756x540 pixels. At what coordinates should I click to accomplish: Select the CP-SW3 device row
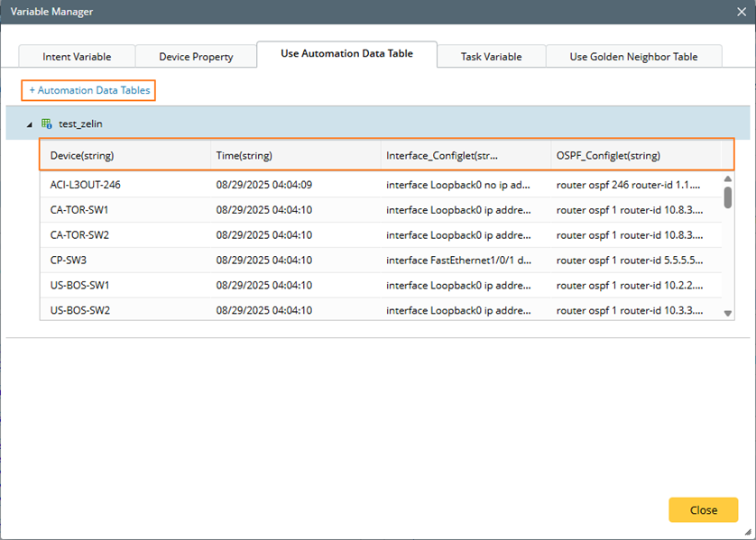click(x=69, y=260)
